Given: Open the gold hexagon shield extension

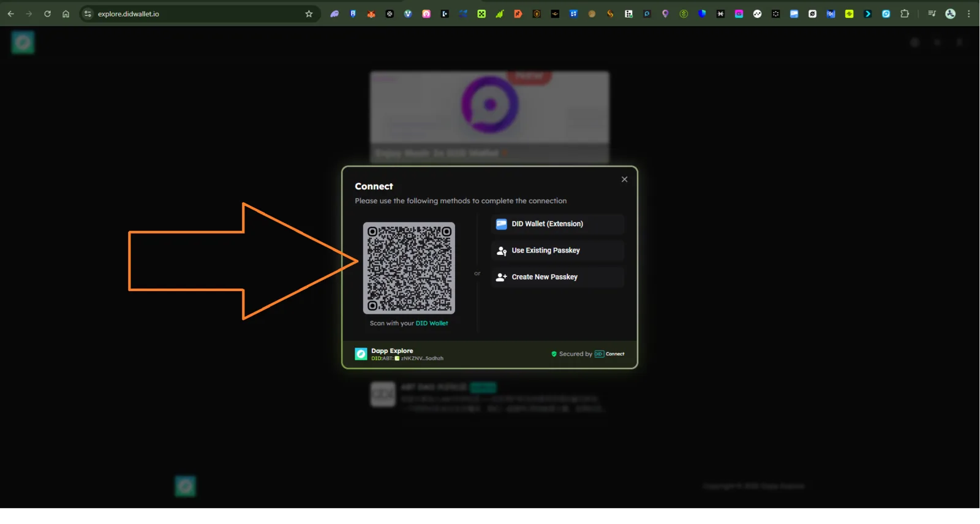Looking at the screenshot, I should click(x=537, y=14).
